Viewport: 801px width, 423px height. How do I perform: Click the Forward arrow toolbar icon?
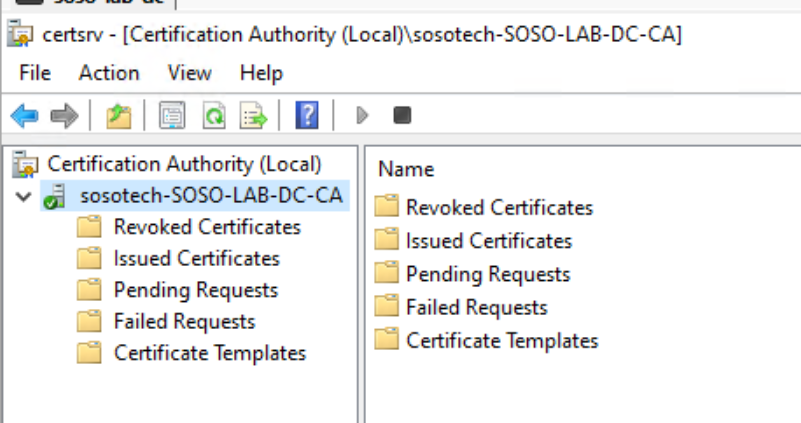[x=64, y=116]
